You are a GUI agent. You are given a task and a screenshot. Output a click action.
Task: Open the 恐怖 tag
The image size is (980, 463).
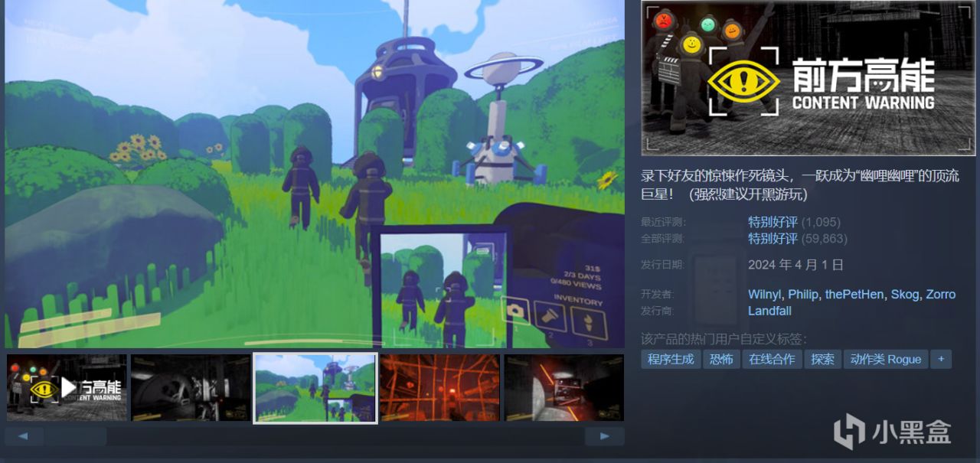click(721, 359)
